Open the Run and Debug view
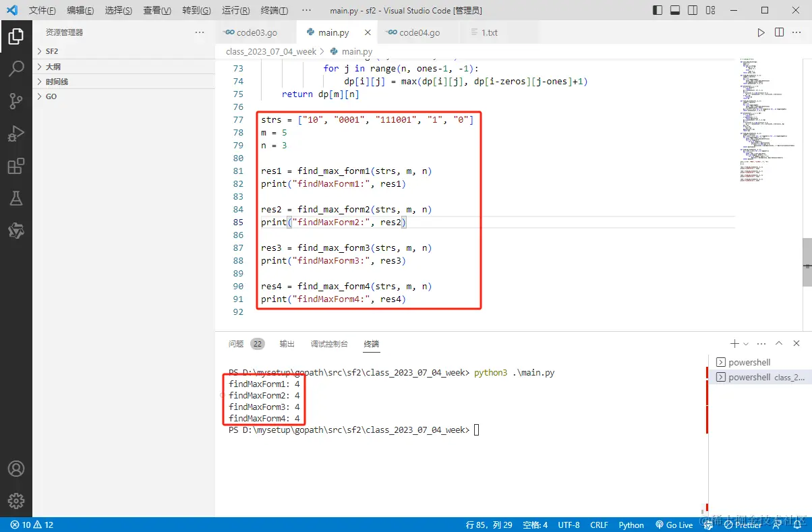This screenshot has width=812, height=532. click(16, 134)
